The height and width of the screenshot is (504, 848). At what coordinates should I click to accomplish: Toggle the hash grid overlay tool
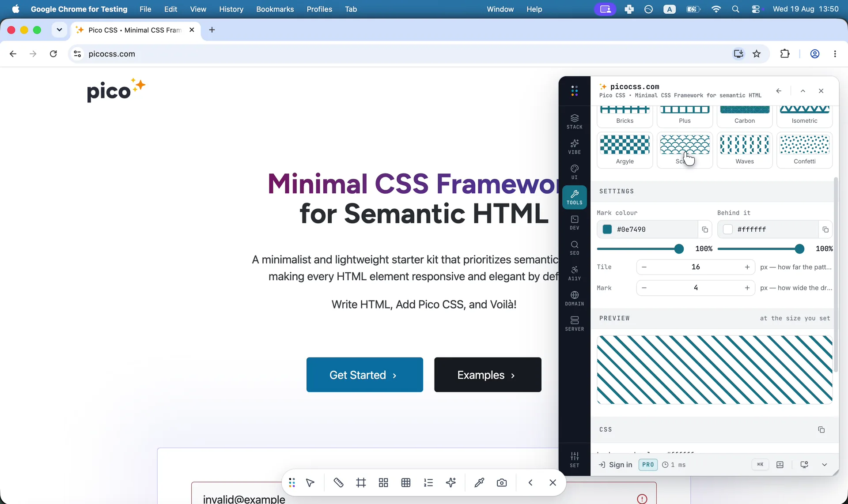click(x=361, y=483)
